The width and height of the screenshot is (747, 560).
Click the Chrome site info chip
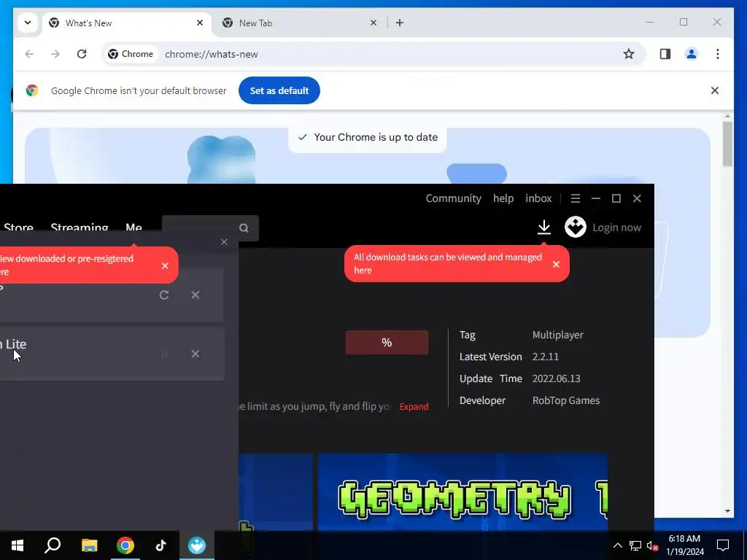coord(131,54)
